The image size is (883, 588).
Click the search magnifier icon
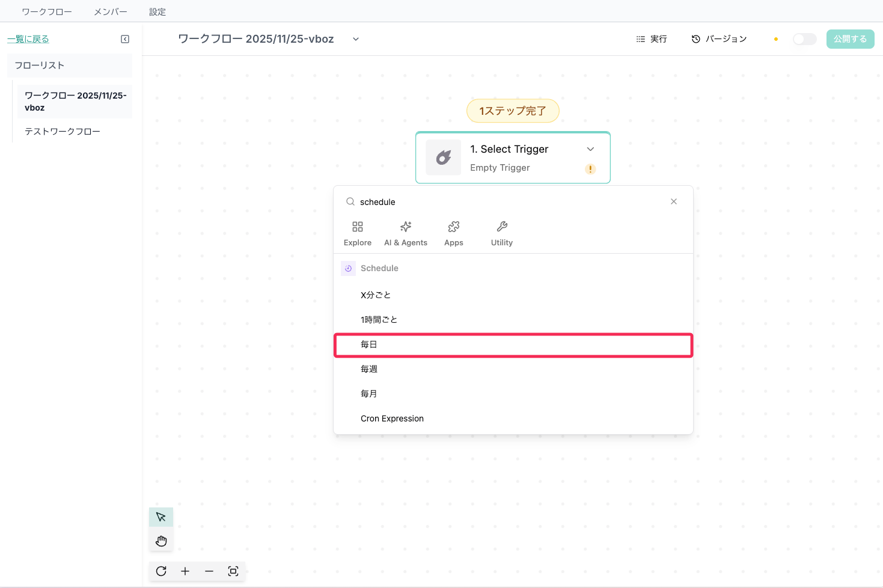click(x=350, y=202)
